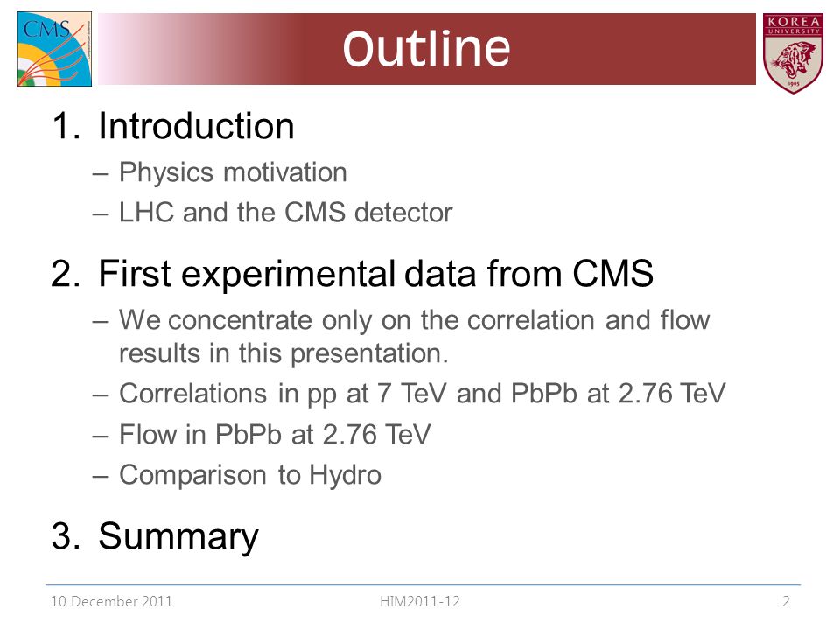Select the Physics motivation bullet

pos(233,172)
